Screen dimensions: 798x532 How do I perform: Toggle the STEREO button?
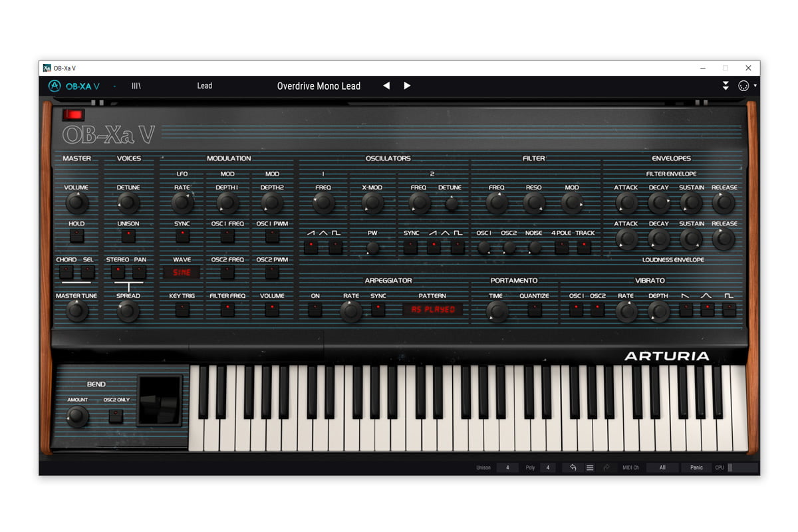coord(118,271)
